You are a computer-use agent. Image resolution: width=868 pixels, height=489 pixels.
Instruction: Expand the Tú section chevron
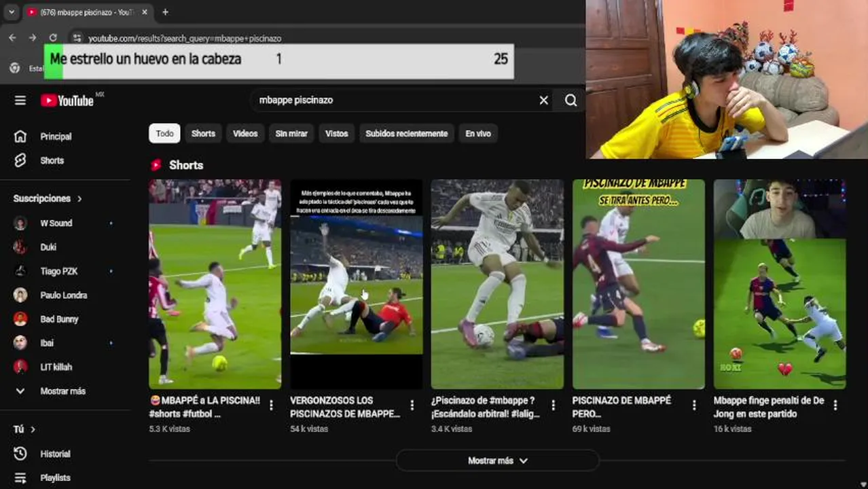[33, 429]
